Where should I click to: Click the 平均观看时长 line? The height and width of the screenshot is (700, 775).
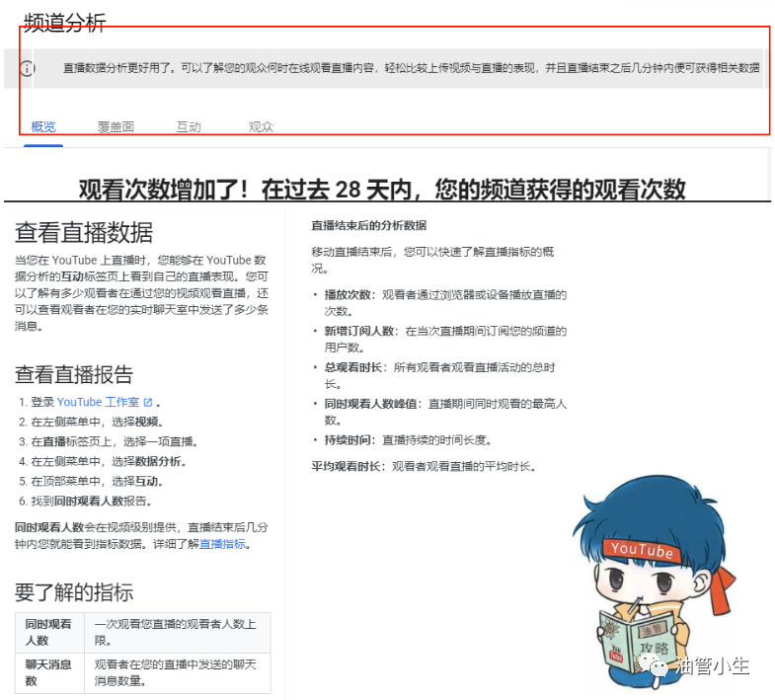click(x=425, y=466)
